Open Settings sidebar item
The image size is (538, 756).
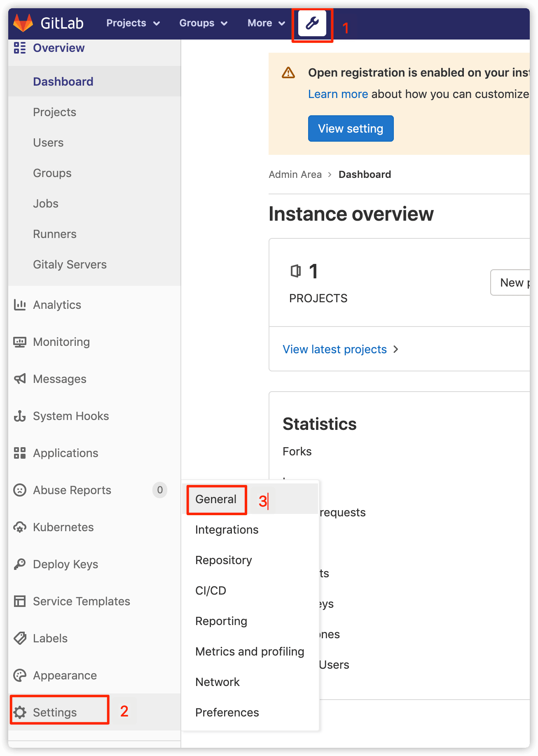tap(94, 712)
